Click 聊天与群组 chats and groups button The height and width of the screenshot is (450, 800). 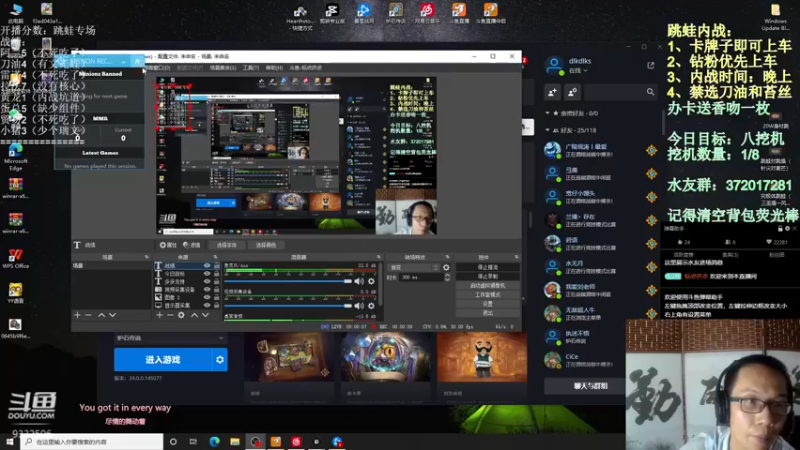tap(590, 386)
